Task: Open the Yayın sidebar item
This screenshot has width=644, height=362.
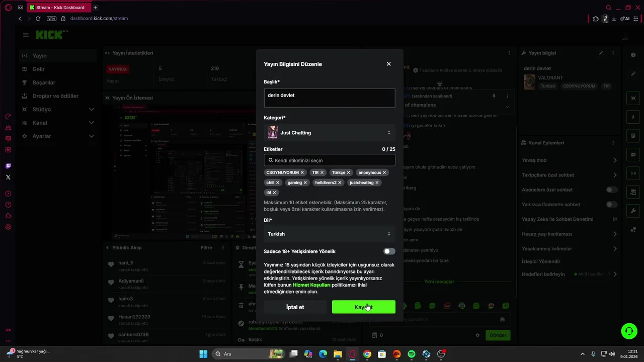Action: 58,56
